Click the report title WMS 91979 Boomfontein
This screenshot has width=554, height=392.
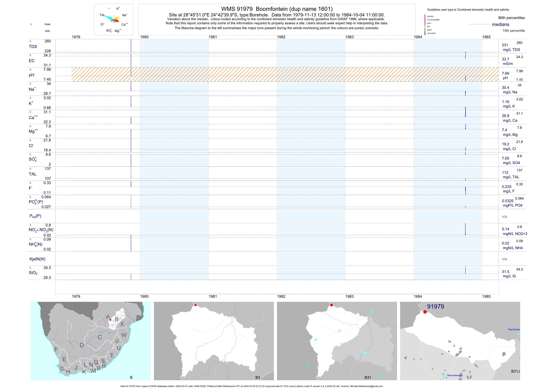tap(277, 9)
